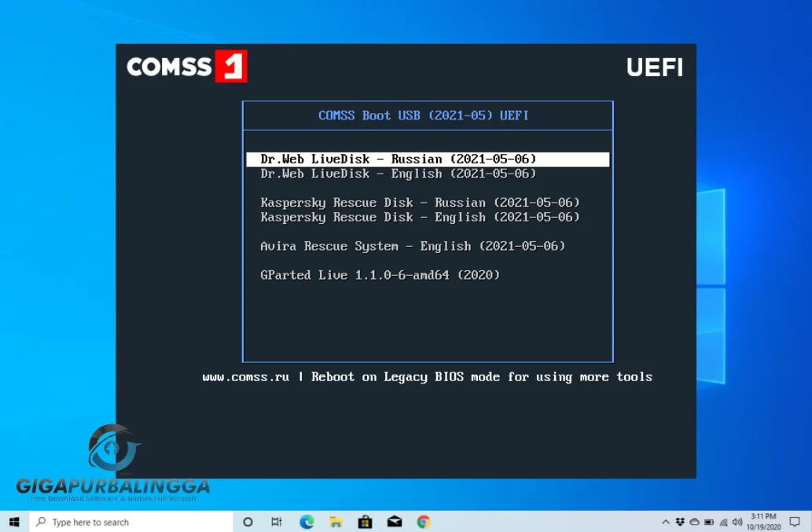Launch Google Chrome from the taskbar
Image resolution: width=812 pixels, height=532 pixels.
coord(424,522)
